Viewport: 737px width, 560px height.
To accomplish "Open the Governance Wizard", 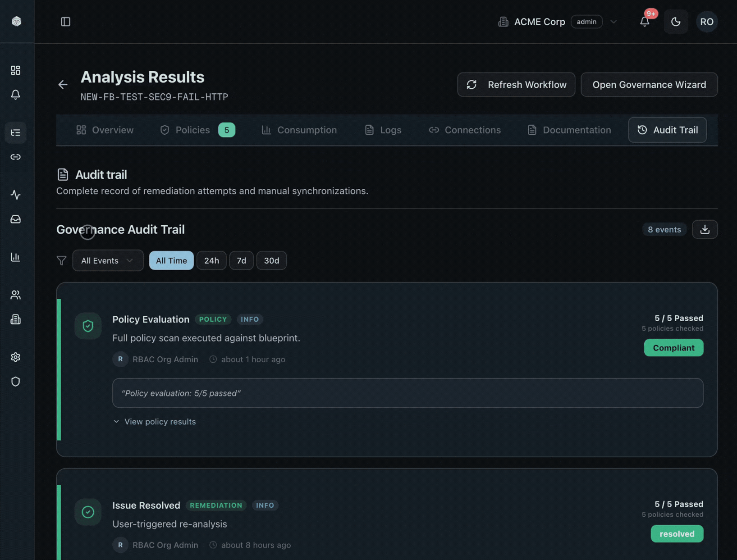I will coord(649,84).
